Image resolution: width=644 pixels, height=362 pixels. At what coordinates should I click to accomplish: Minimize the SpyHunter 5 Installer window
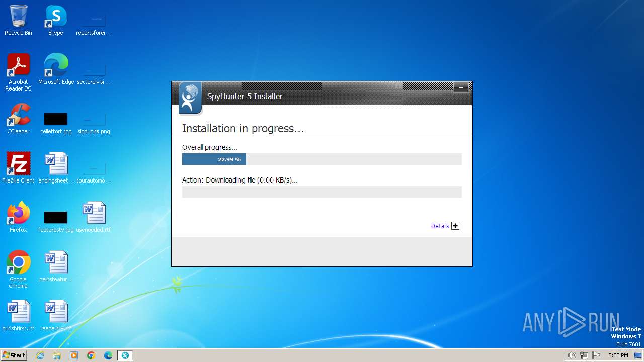[461, 87]
